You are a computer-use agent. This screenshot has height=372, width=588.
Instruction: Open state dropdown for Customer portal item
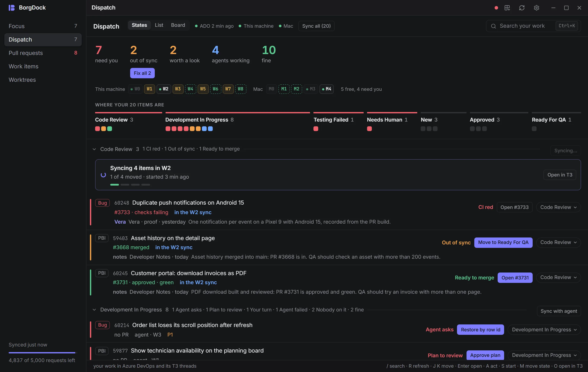[x=558, y=277]
